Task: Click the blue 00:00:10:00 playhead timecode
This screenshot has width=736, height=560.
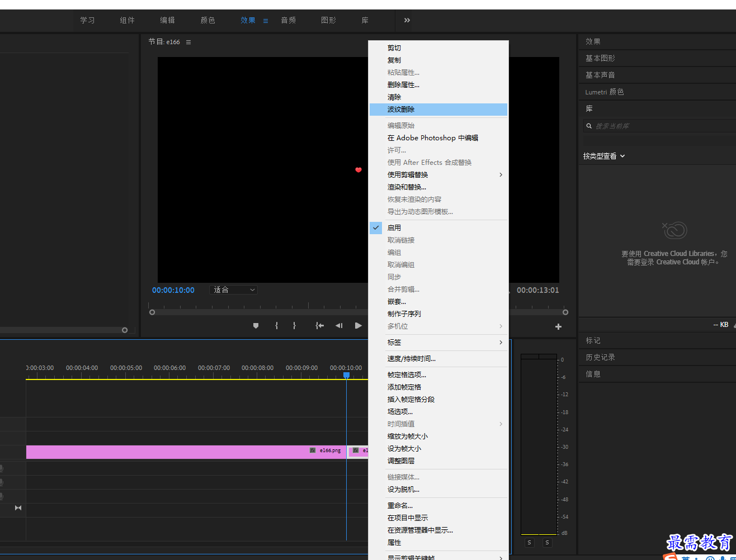Action: 173,290
